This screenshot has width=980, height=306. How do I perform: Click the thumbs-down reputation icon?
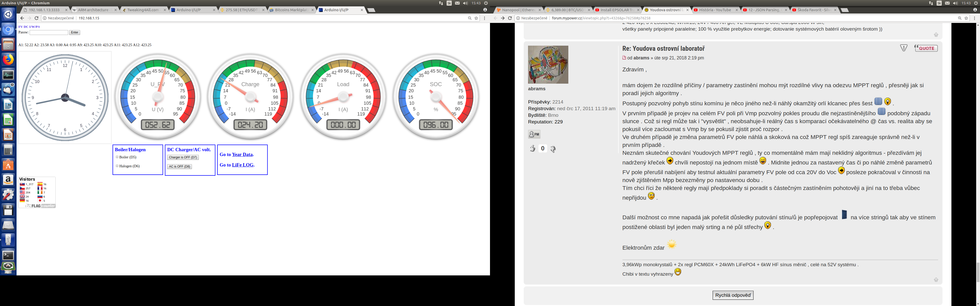(x=553, y=149)
